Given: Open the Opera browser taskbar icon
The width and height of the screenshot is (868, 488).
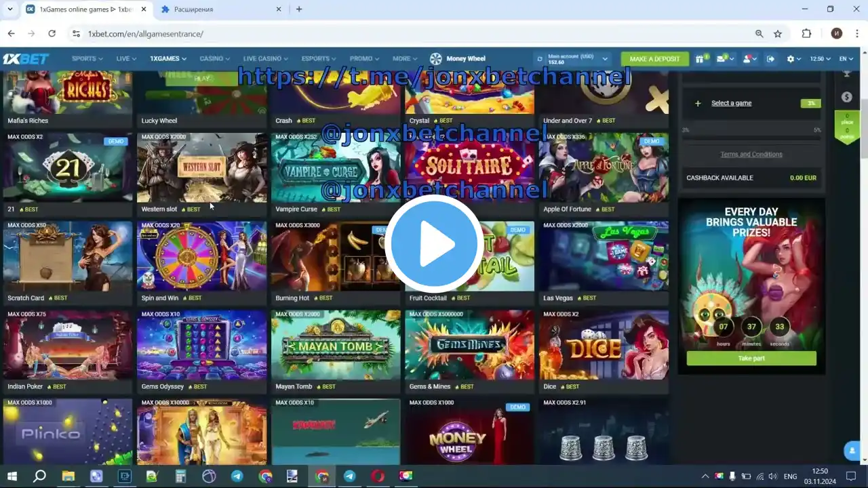Looking at the screenshot, I should coord(378,476).
